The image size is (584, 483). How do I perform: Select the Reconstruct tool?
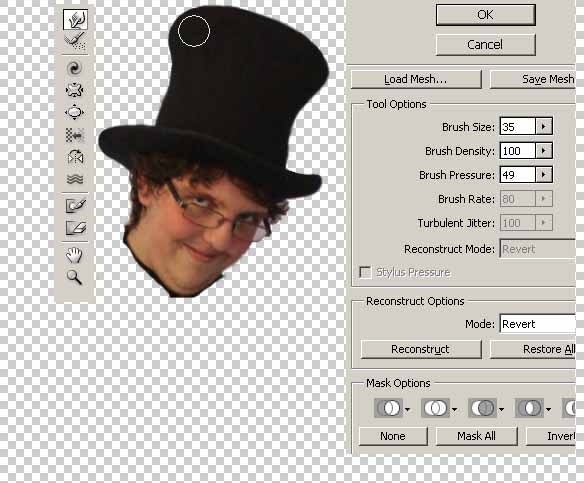[x=75, y=41]
